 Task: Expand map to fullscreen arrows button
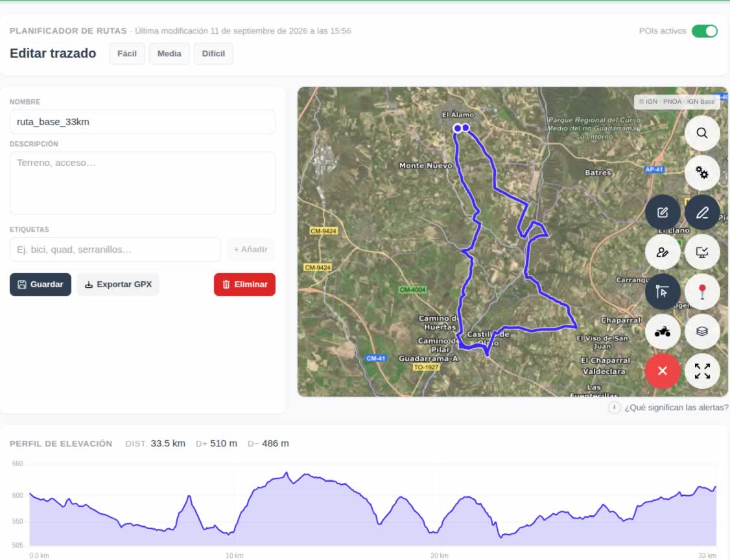pyautogui.click(x=701, y=371)
